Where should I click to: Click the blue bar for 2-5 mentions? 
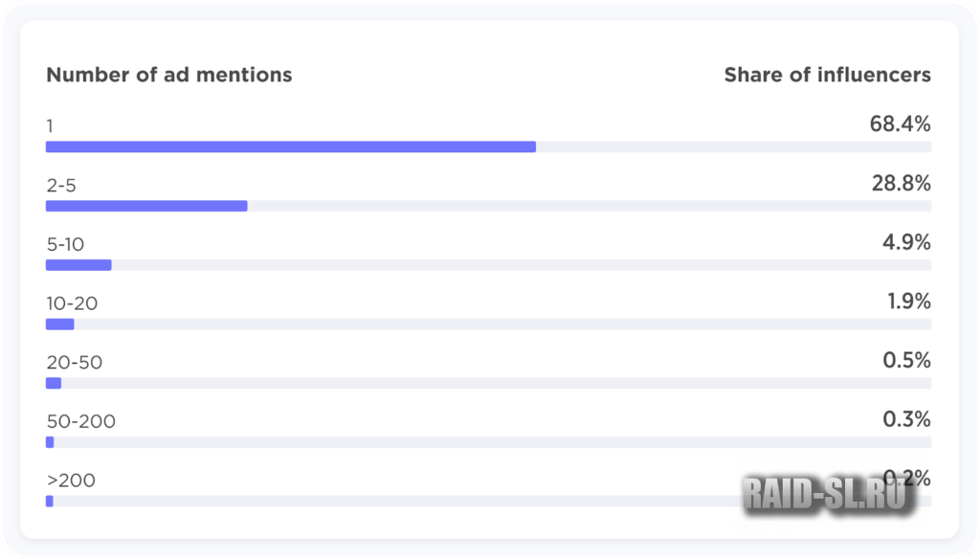pos(146,206)
